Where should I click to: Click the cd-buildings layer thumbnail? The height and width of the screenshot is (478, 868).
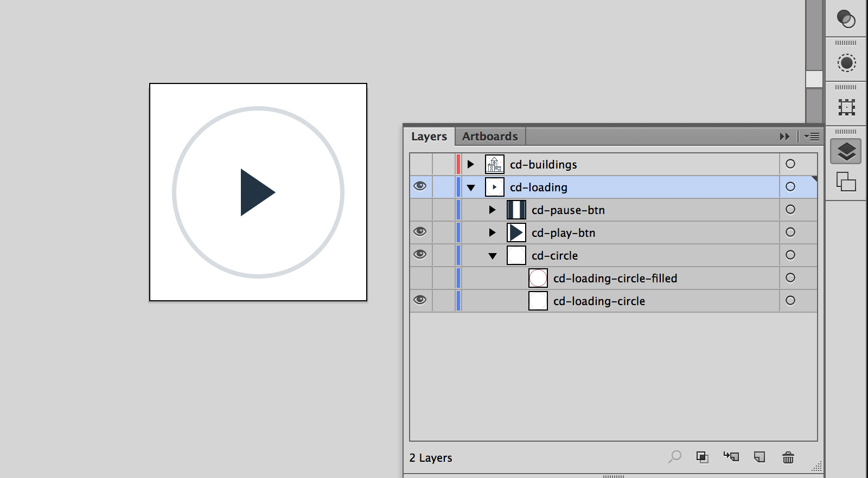coord(494,164)
